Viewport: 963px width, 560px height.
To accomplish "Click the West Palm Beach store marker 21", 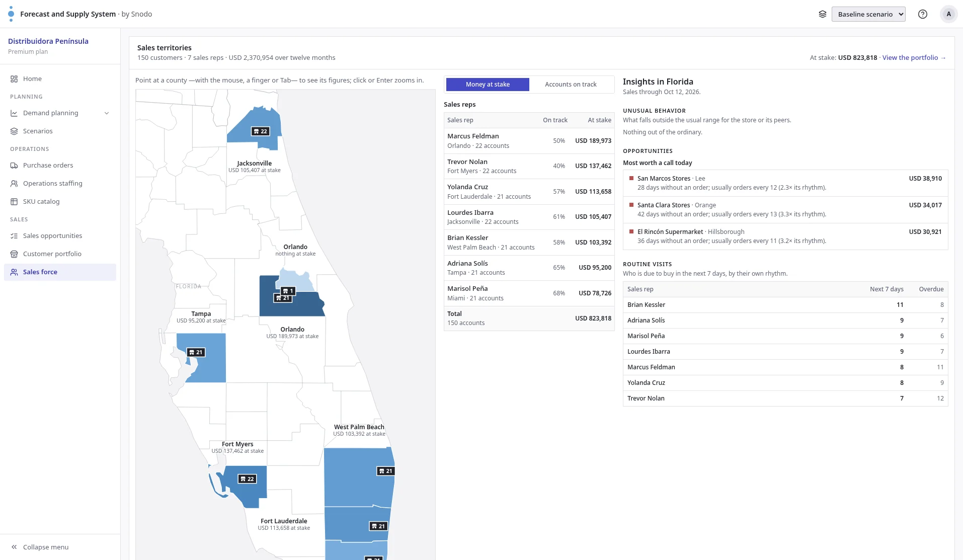I will tap(385, 471).
